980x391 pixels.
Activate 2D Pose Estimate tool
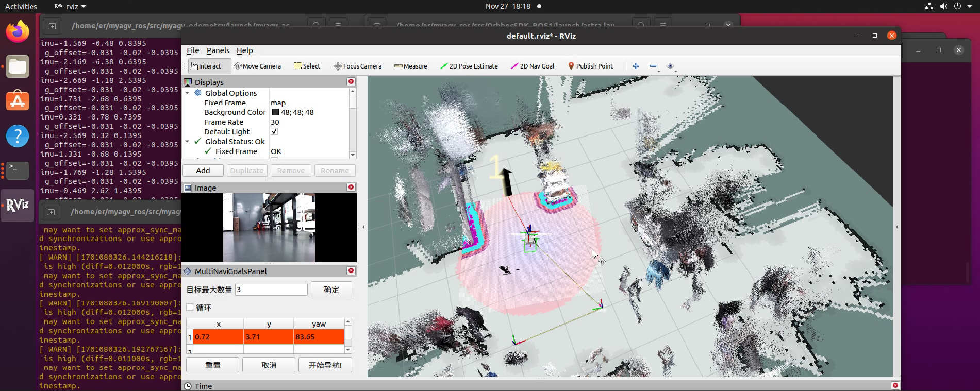(x=469, y=66)
